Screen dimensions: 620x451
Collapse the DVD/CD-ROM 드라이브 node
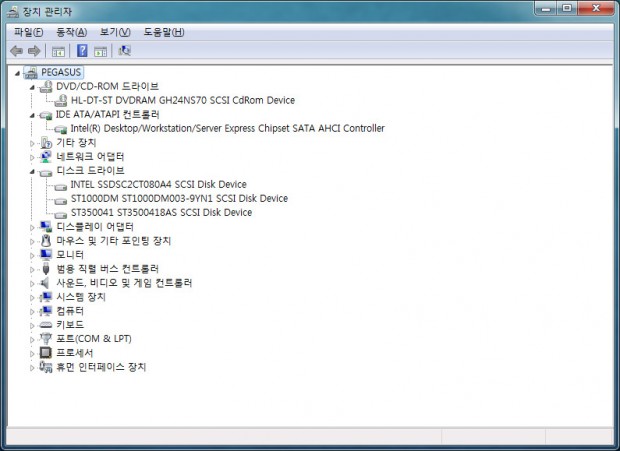(32, 87)
